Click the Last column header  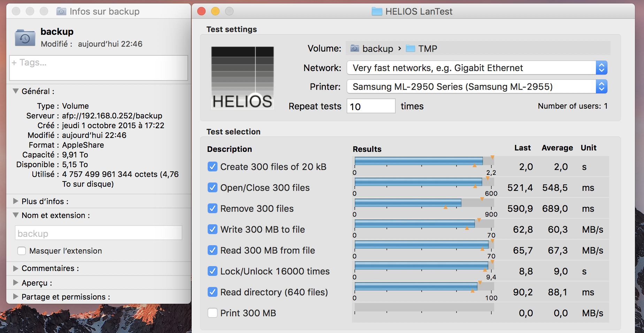pos(523,148)
